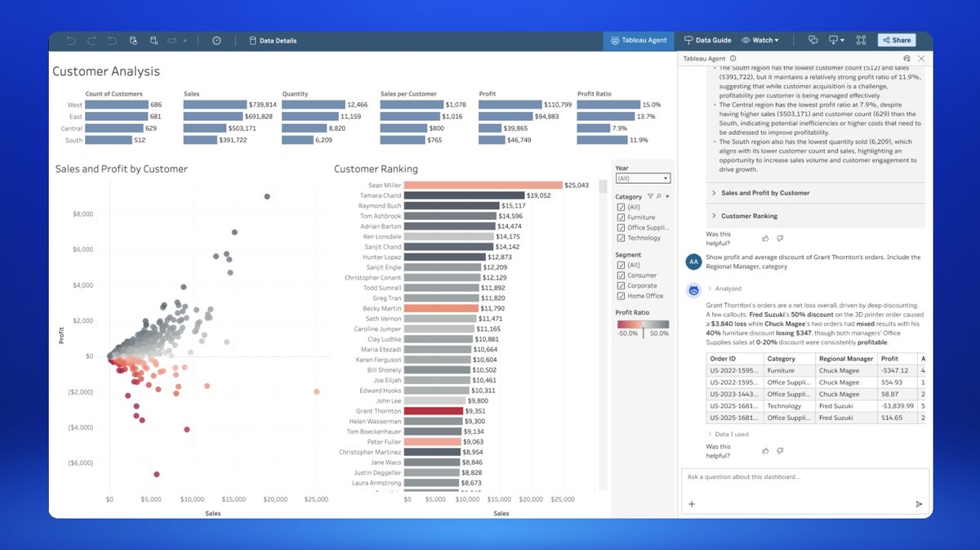This screenshot has width=980, height=550.
Task: Click the info icon beside Tableau Agent title
Action: pyautogui.click(x=733, y=59)
